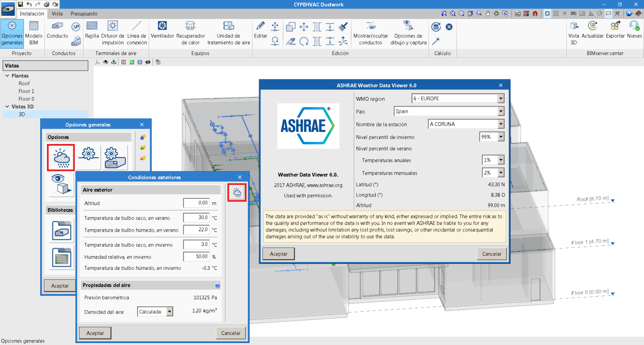Open the Vista ribbon tab
The image size is (644, 345).
[x=57, y=13]
